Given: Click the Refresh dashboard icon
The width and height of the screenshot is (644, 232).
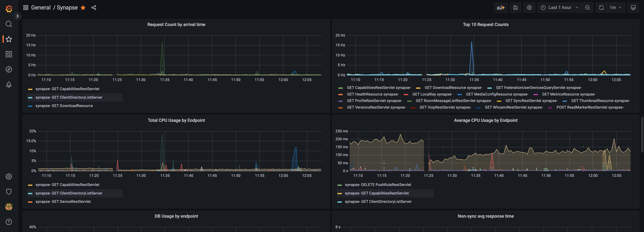Looking at the screenshot, I should pyautogui.click(x=601, y=8).
